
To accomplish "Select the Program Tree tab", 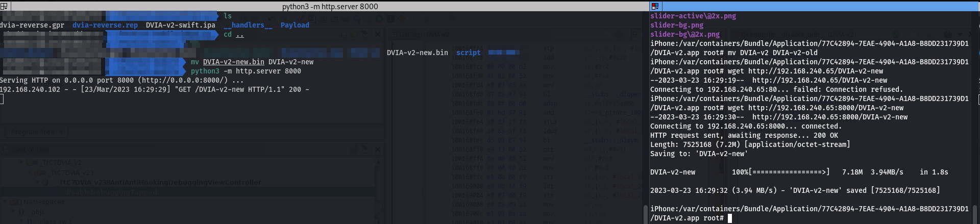I will click(x=33, y=132).
